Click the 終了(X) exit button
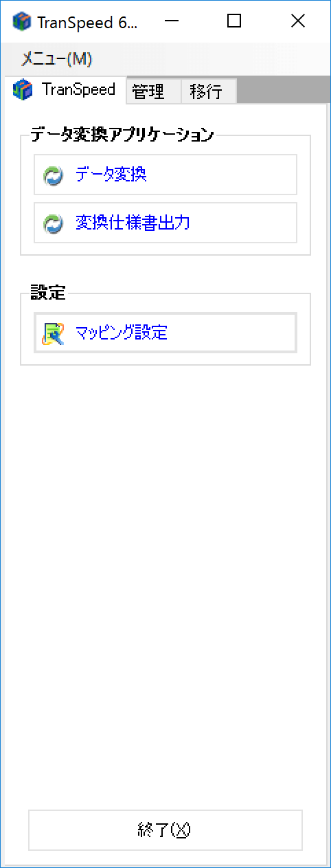 pos(165,830)
